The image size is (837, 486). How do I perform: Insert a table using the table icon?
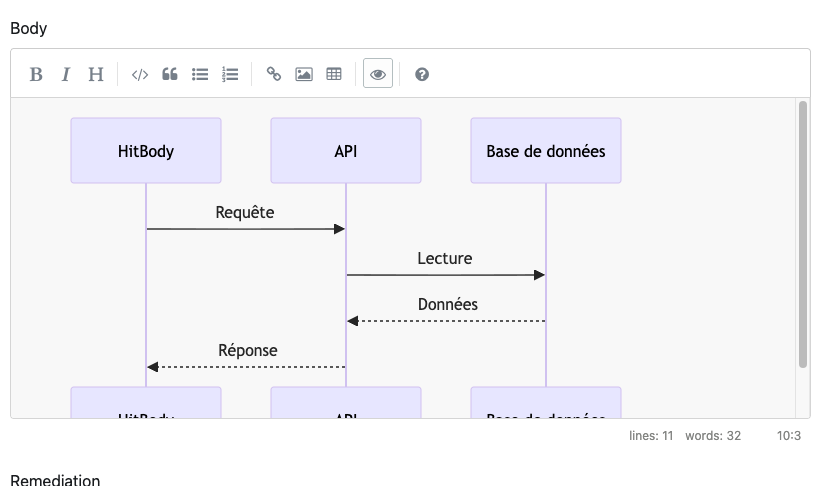coord(334,74)
